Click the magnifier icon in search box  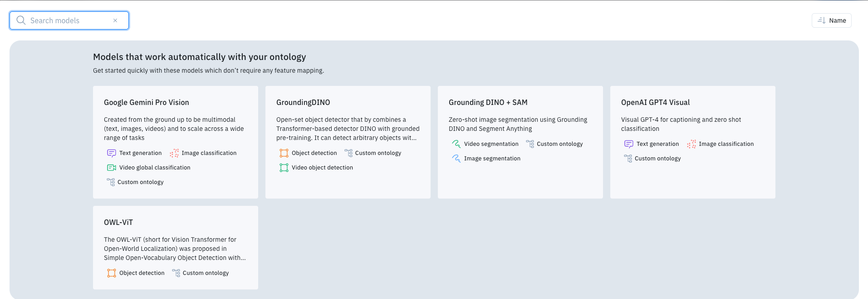coord(21,20)
